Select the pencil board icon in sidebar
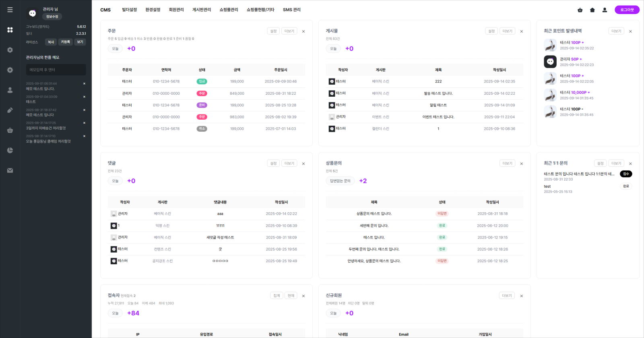Screen dimensions: 644x338 pyautogui.click(x=10, y=110)
